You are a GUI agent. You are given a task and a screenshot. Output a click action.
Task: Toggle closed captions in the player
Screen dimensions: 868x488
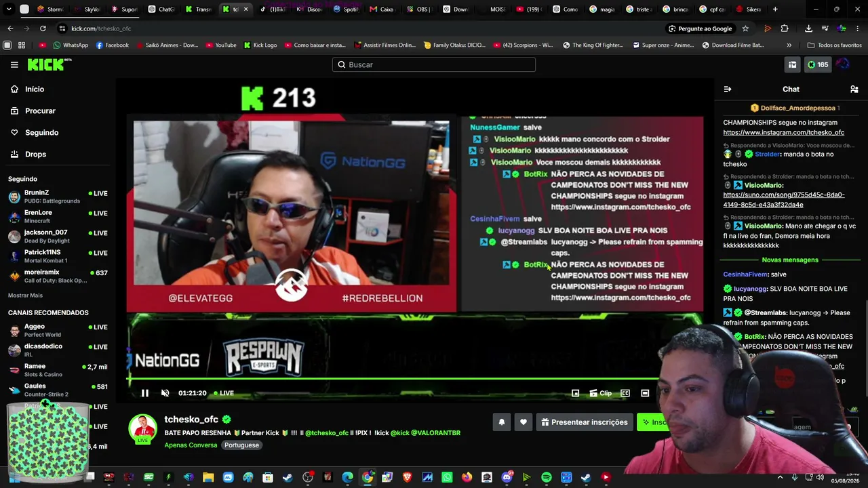coord(625,393)
